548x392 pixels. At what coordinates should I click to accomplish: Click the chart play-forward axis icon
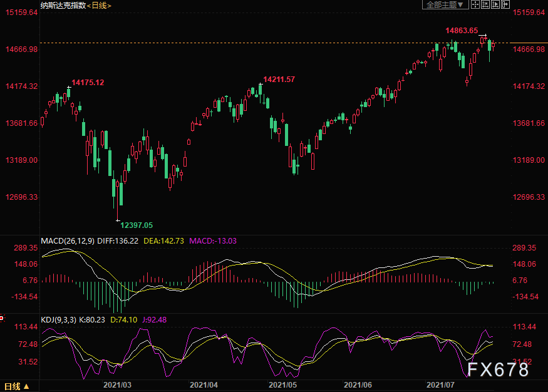[495, 4]
